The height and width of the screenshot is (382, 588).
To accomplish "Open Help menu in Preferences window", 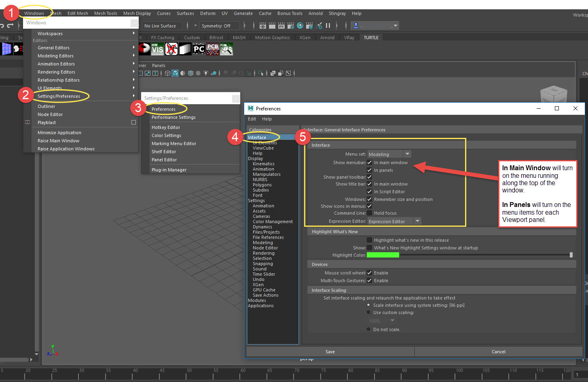I will 267,119.
